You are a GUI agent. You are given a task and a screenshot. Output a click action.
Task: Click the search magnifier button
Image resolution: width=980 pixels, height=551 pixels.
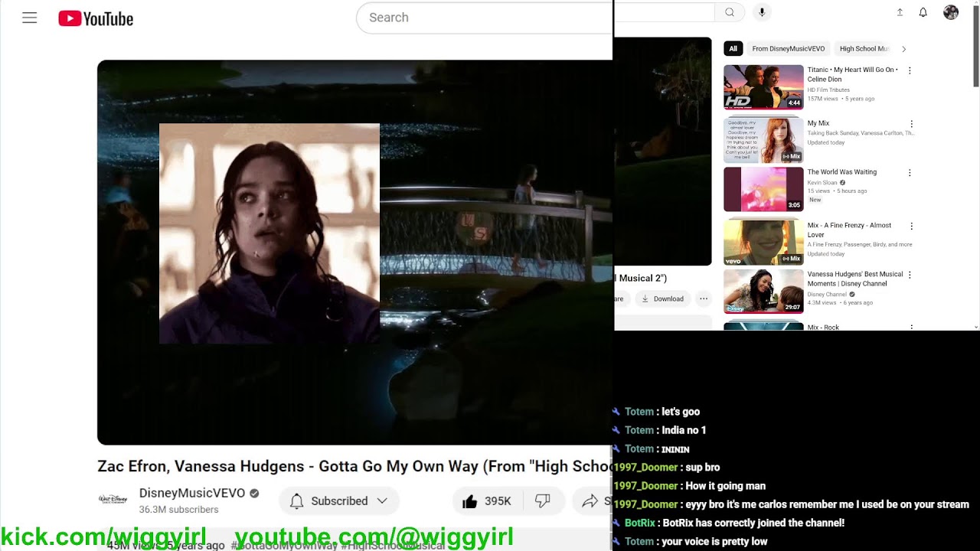coord(730,12)
